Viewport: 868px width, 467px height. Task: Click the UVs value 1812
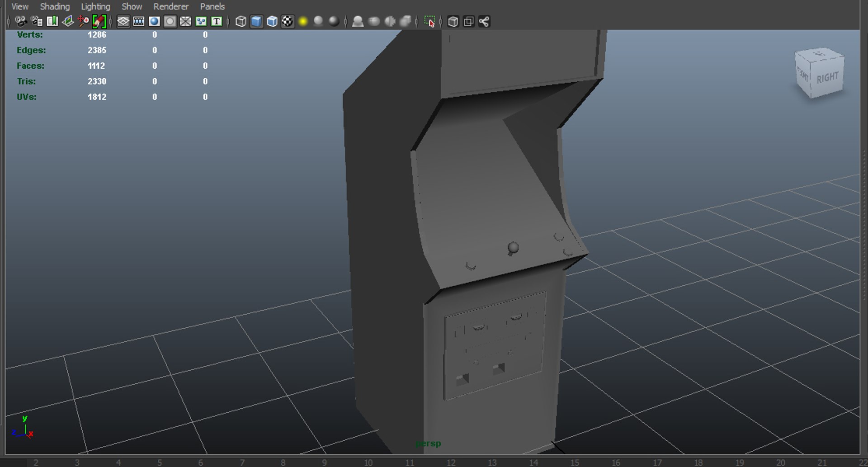tap(97, 97)
